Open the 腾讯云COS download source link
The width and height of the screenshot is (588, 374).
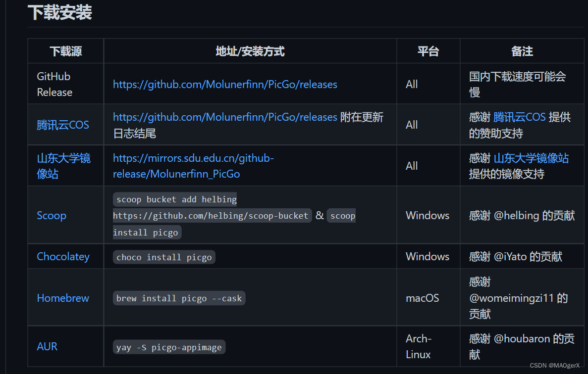pyautogui.click(x=62, y=125)
